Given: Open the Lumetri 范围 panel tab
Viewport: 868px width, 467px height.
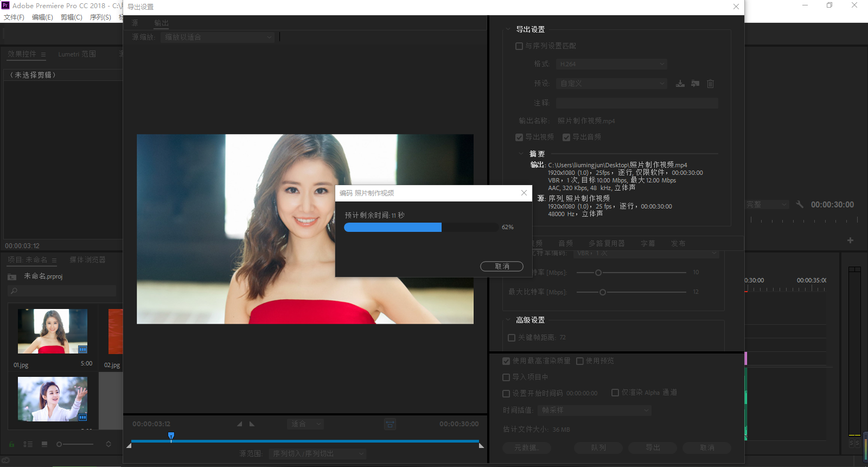Looking at the screenshot, I should point(77,54).
